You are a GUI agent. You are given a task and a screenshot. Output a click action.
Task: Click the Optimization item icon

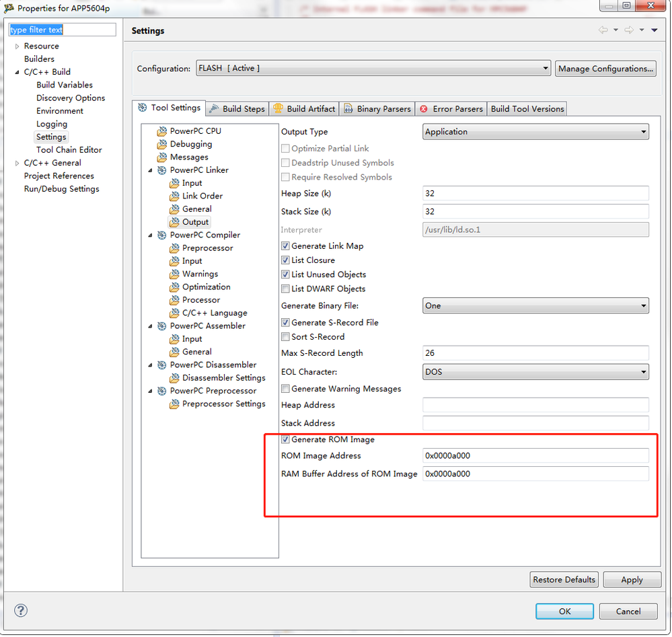(174, 287)
